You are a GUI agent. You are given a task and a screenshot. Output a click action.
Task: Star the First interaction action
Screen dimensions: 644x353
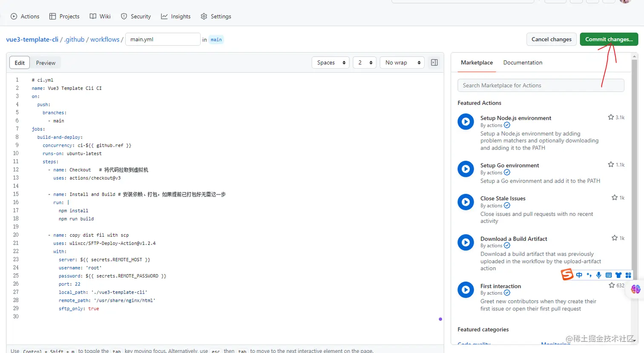[x=612, y=285]
